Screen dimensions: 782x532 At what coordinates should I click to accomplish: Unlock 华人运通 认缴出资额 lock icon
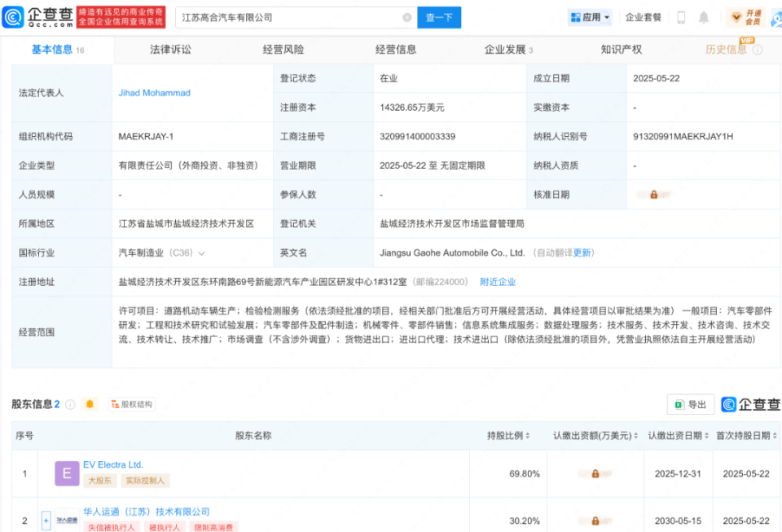click(x=595, y=521)
